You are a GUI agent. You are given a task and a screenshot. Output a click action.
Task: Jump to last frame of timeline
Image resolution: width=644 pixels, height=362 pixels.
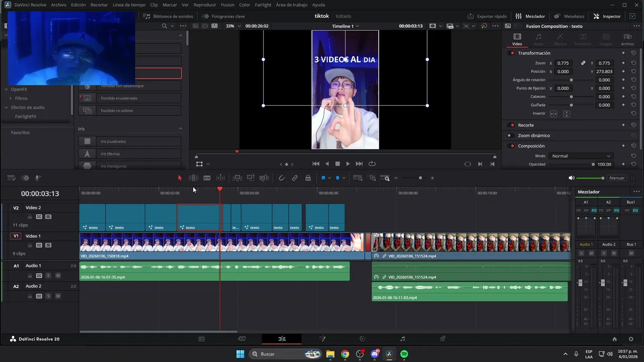(359, 164)
